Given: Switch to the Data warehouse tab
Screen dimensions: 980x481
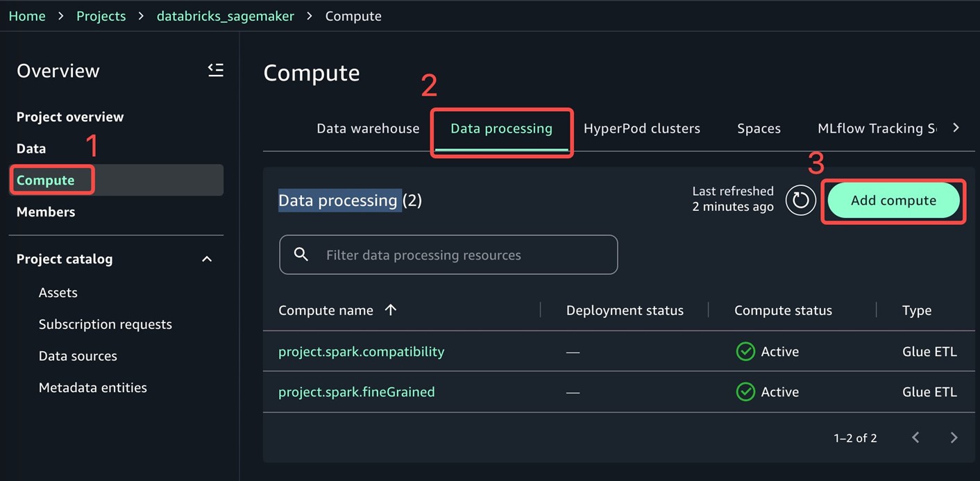Looking at the screenshot, I should (x=368, y=128).
